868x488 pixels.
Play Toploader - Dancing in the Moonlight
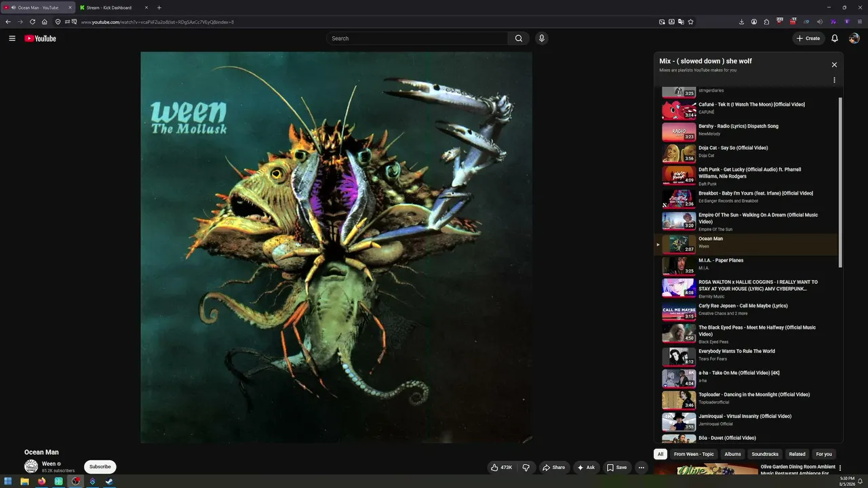747,399
